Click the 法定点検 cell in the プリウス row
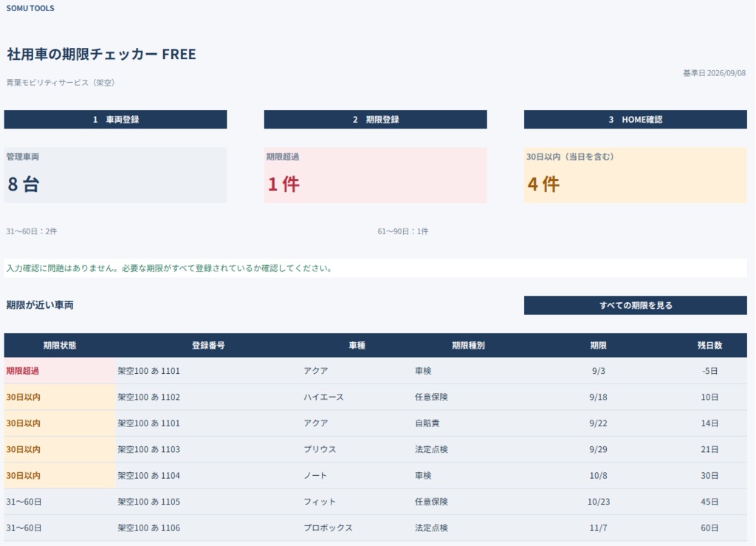The width and height of the screenshot is (756, 546). click(x=431, y=449)
